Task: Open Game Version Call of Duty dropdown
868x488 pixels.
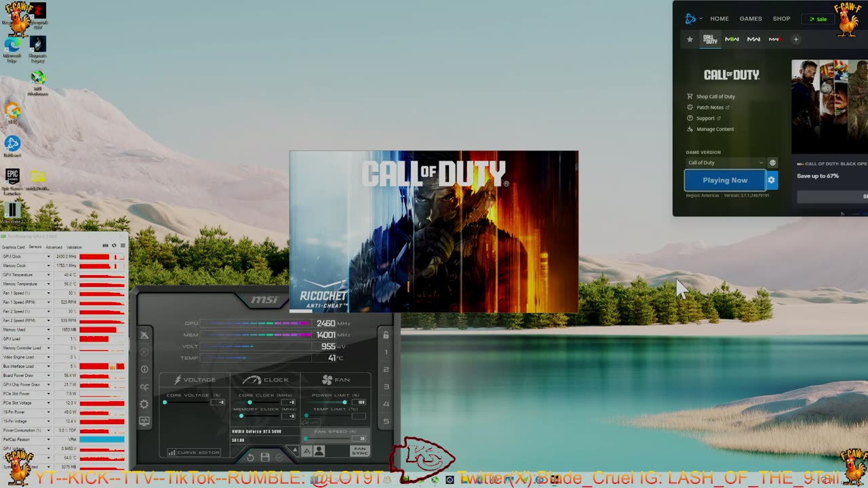Action: (x=725, y=163)
